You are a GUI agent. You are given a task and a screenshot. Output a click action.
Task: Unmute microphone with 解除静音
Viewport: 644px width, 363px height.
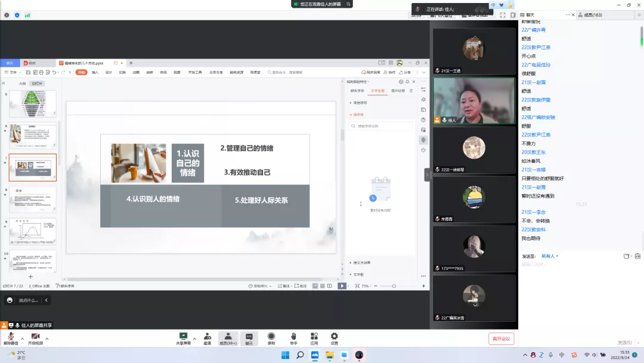click(11, 337)
